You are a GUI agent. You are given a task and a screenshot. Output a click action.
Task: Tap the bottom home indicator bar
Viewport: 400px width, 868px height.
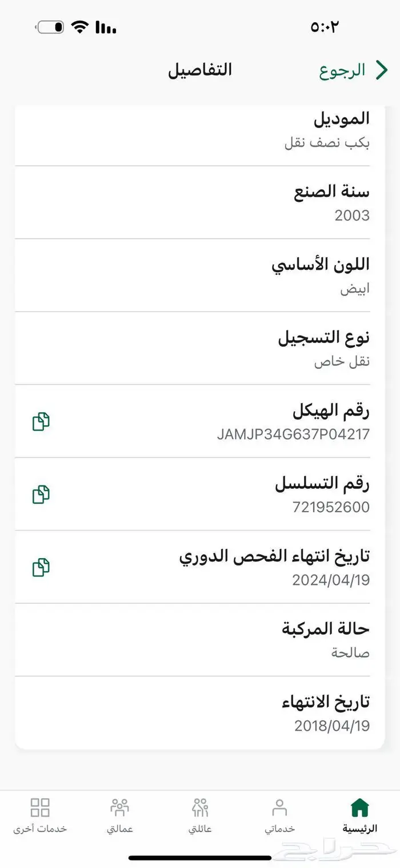[200, 858]
